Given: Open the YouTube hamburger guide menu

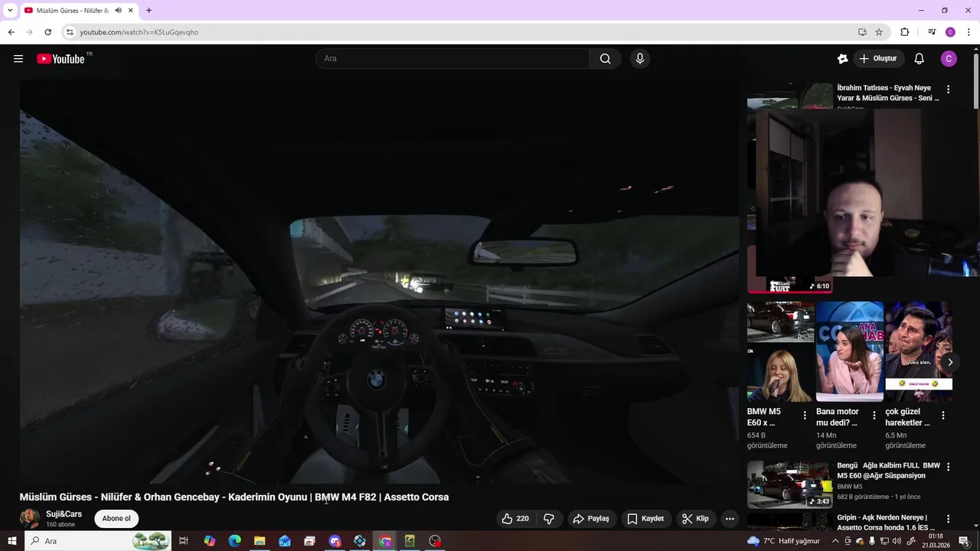Looking at the screenshot, I should pyautogui.click(x=18, y=59).
